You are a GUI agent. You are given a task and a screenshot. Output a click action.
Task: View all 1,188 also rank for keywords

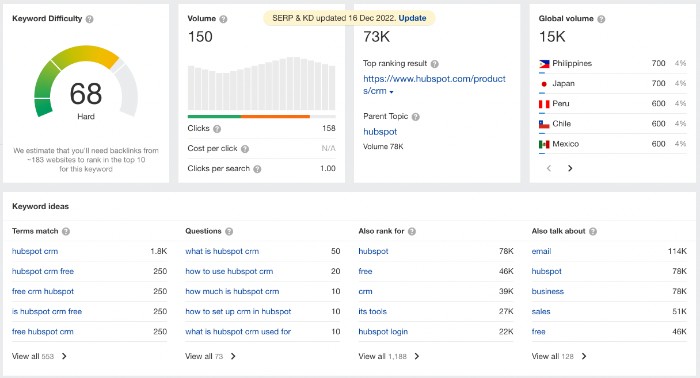[389, 356]
